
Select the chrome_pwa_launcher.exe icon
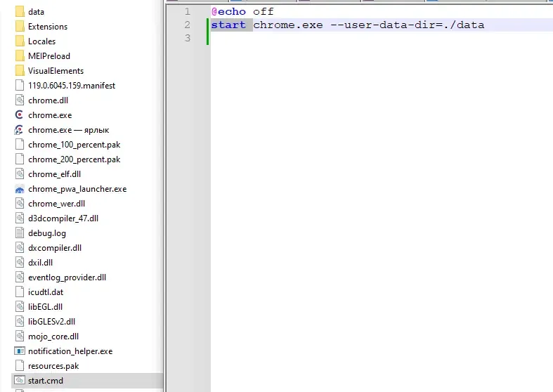(20, 189)
